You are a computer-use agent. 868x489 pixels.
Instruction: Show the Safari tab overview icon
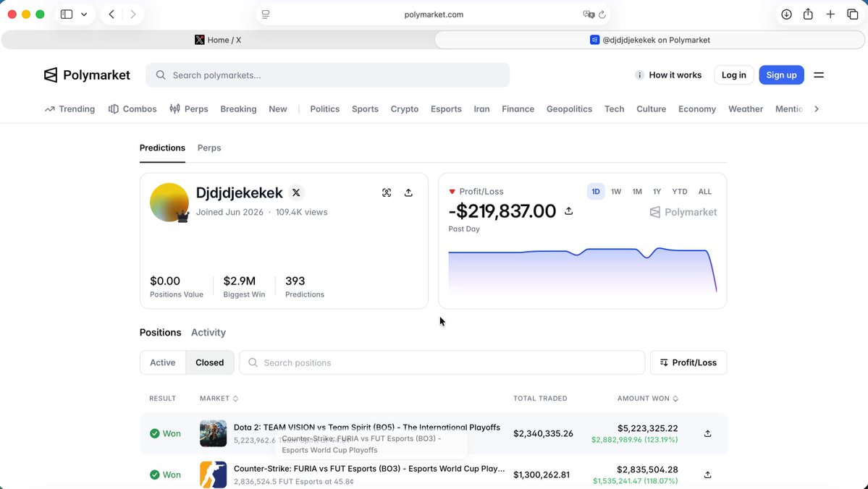click(853, 14)
